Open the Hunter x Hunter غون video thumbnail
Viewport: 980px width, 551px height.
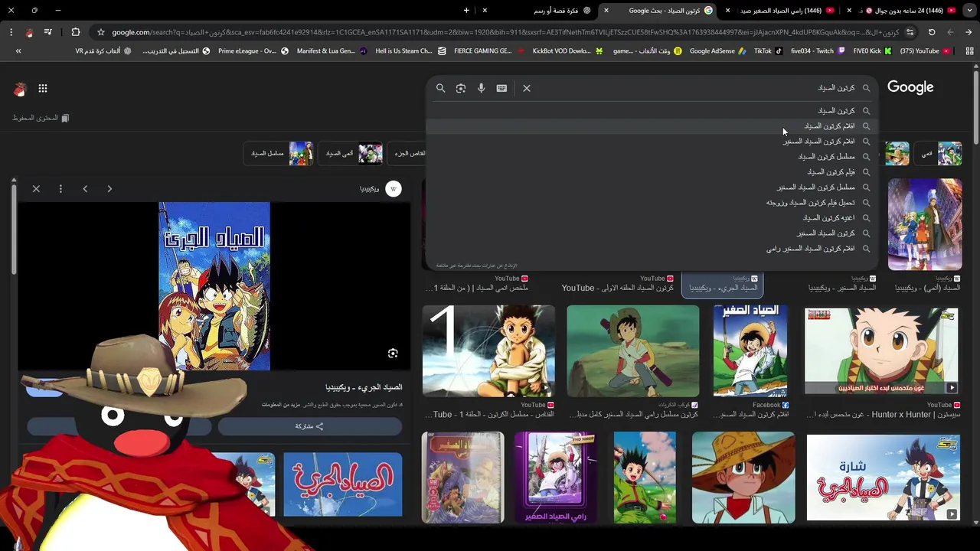881,351
